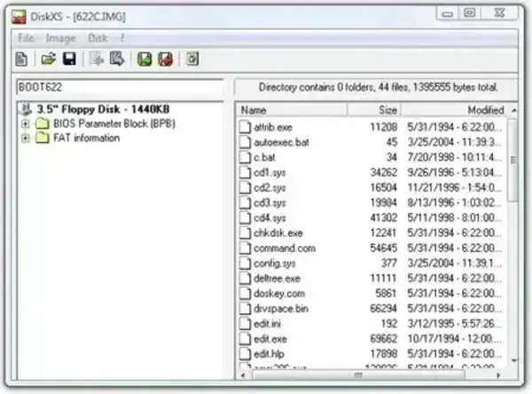
Task: Open the ? help menu
Action: (122, 38)
